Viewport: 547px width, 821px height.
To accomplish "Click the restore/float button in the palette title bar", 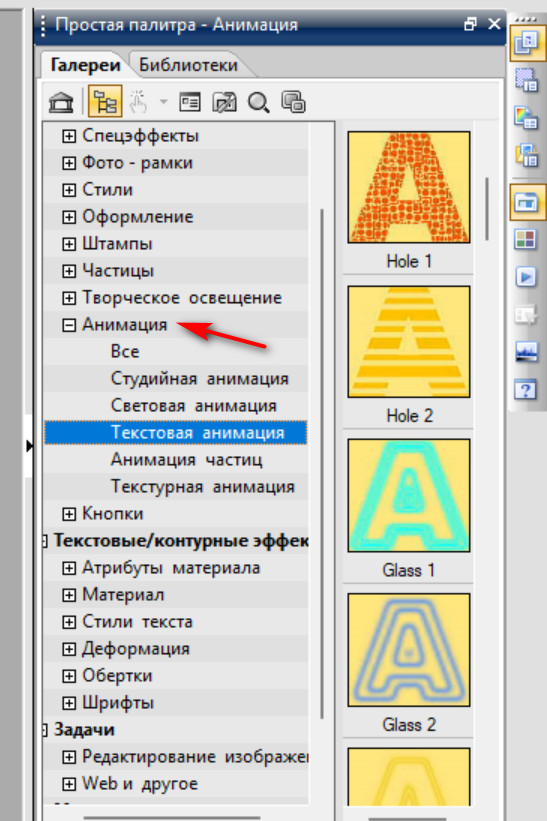I will click(470, 24).
